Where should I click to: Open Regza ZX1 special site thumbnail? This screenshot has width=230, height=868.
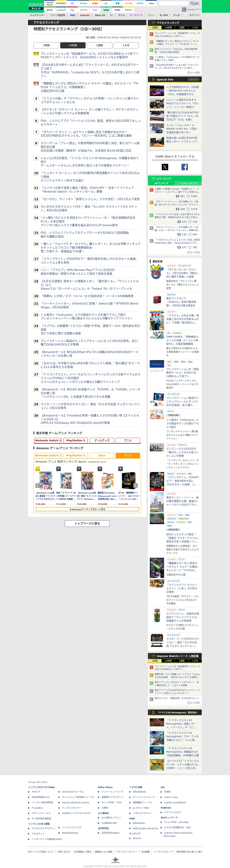point(157,91)
